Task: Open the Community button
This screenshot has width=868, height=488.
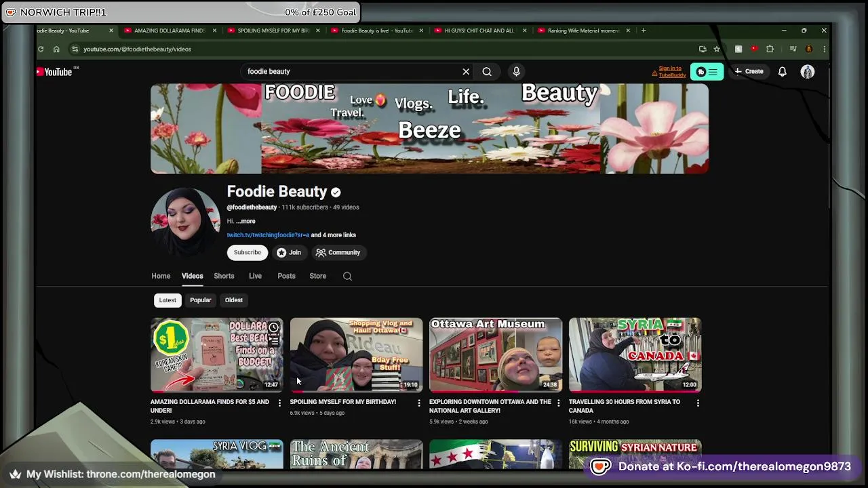Action: point(338,252)
